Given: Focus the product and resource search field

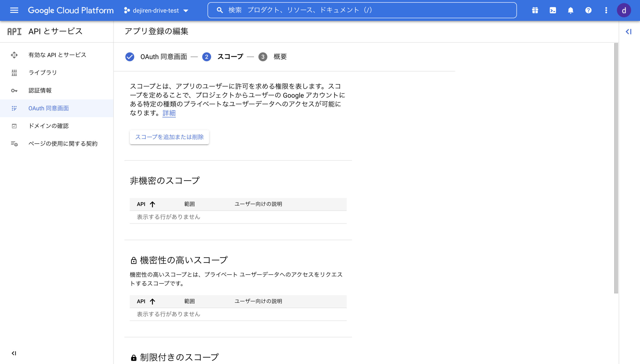Looking at the screenshot, I should tap(362, 10).
